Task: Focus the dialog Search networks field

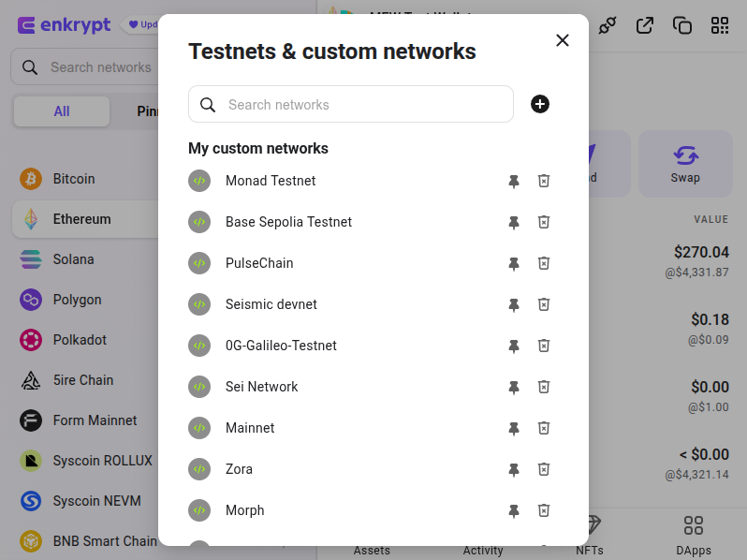Action: point(351,104)
